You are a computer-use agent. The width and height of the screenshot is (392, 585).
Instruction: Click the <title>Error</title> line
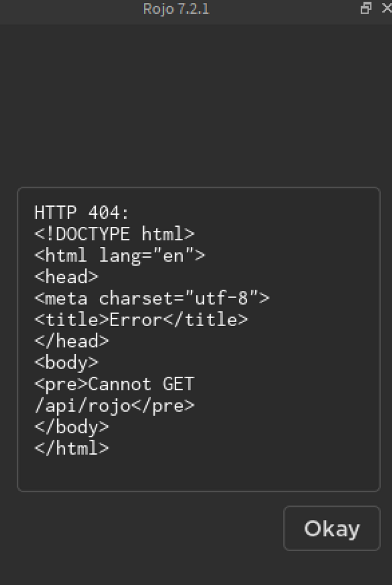140,319
